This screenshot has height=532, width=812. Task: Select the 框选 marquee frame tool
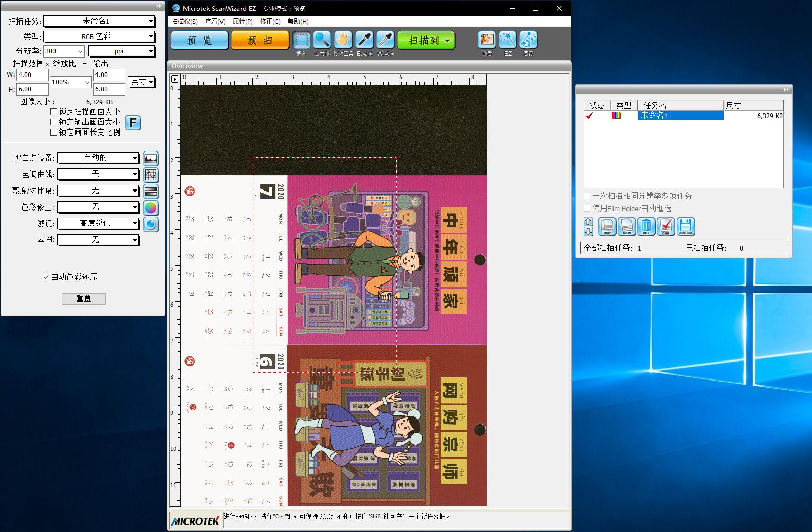(302, 40)
